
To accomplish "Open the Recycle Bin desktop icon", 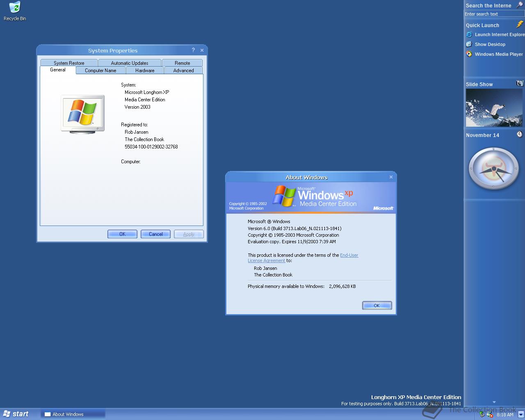I will pos(15,11).
